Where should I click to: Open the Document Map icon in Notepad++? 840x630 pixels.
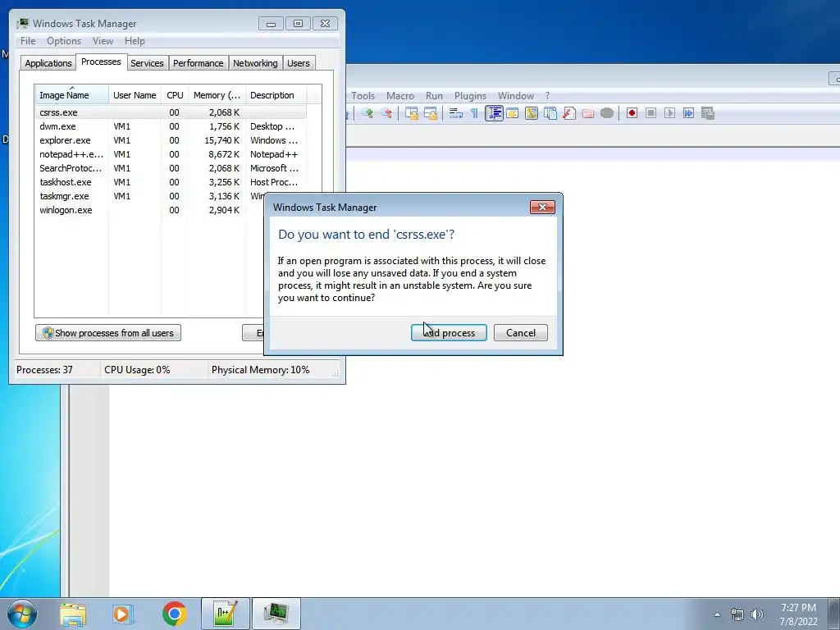click(x=532, y=113)
